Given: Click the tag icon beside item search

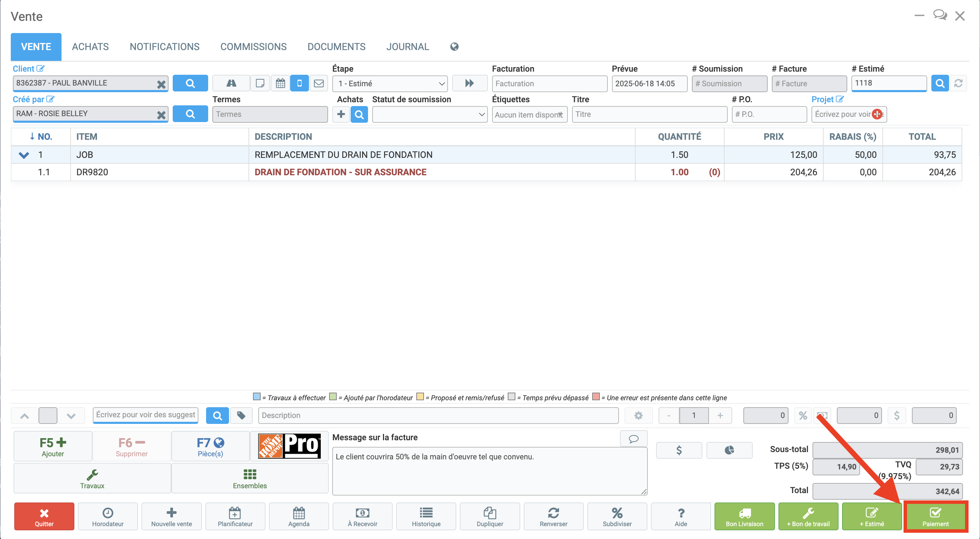Looking at the screenshot, I should 241,415.
